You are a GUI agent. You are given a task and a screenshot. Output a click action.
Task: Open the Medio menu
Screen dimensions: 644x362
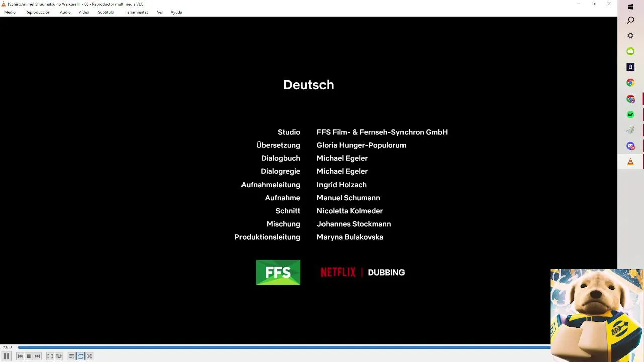[x=10, y=12]
